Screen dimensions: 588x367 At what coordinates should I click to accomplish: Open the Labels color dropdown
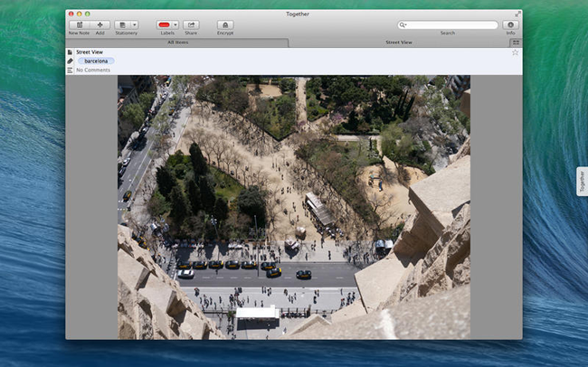click(167, 25)
